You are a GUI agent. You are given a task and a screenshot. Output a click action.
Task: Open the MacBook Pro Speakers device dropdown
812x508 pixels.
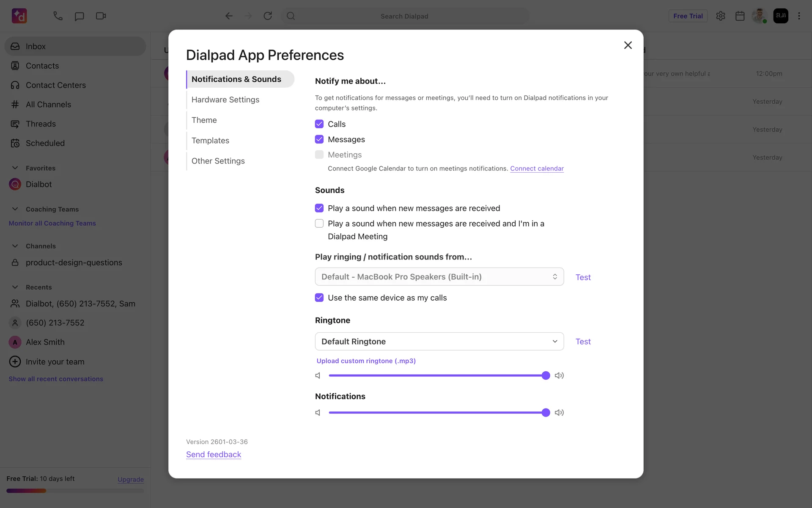pos(439,277)
